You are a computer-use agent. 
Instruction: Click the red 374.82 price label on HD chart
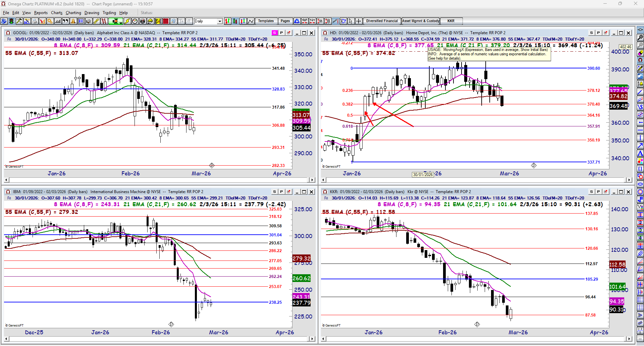pos(619,97)
